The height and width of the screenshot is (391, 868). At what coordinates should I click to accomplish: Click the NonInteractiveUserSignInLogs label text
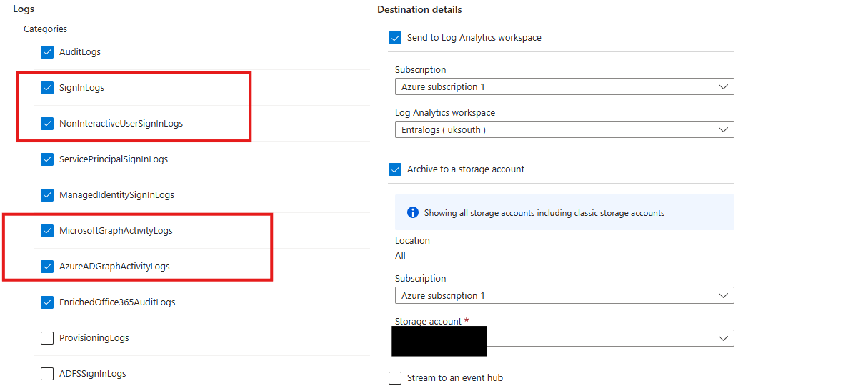click(x=121, y=124)
